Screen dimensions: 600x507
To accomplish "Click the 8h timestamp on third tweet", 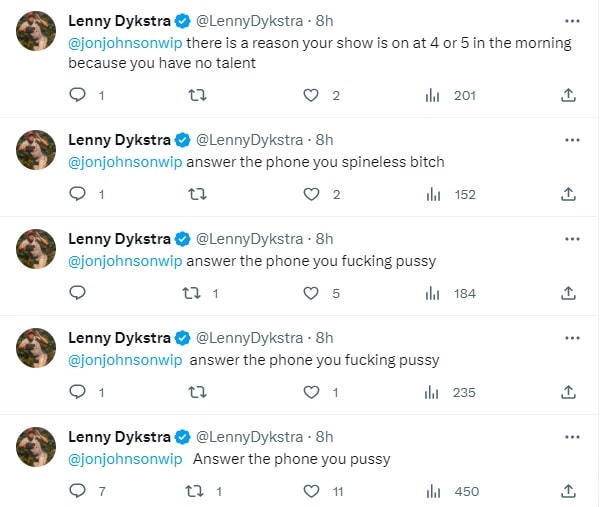I will point(324,238).
